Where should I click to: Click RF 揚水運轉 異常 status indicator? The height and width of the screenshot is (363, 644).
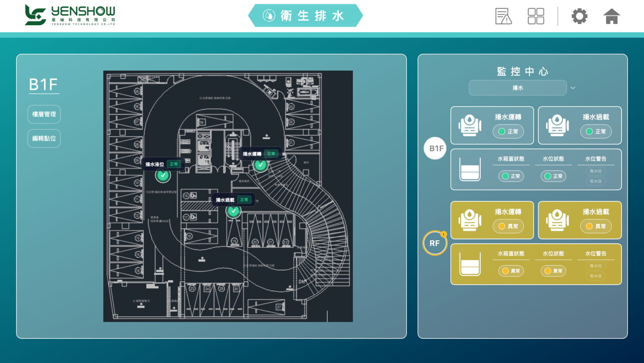coord(508,226)
